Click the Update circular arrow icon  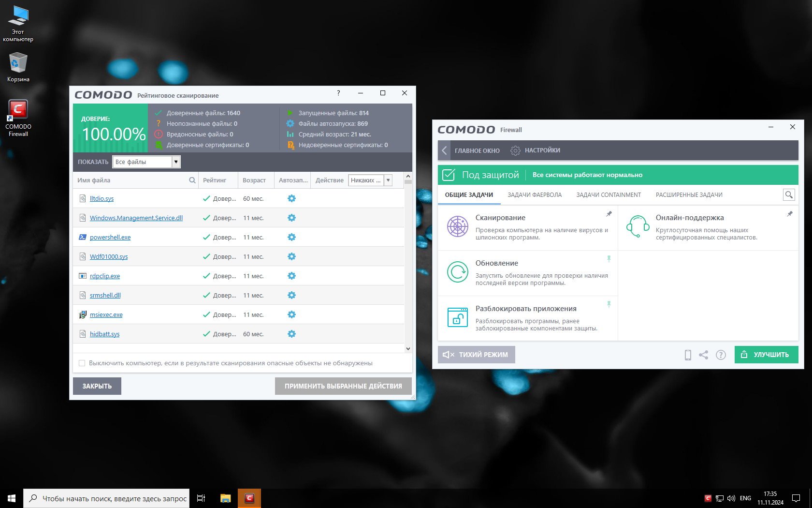(x=457, y=272)
